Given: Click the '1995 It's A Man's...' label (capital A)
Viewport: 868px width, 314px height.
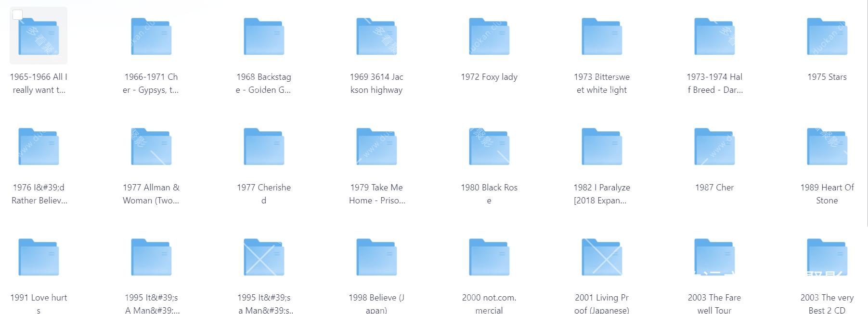Looking at the screenshot, I should (x=151, y=303).
